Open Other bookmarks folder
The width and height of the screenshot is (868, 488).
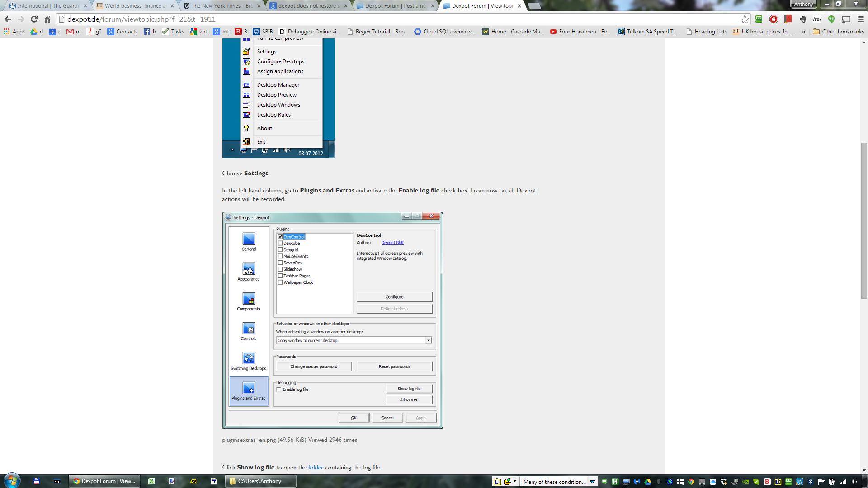coord(838,32)
